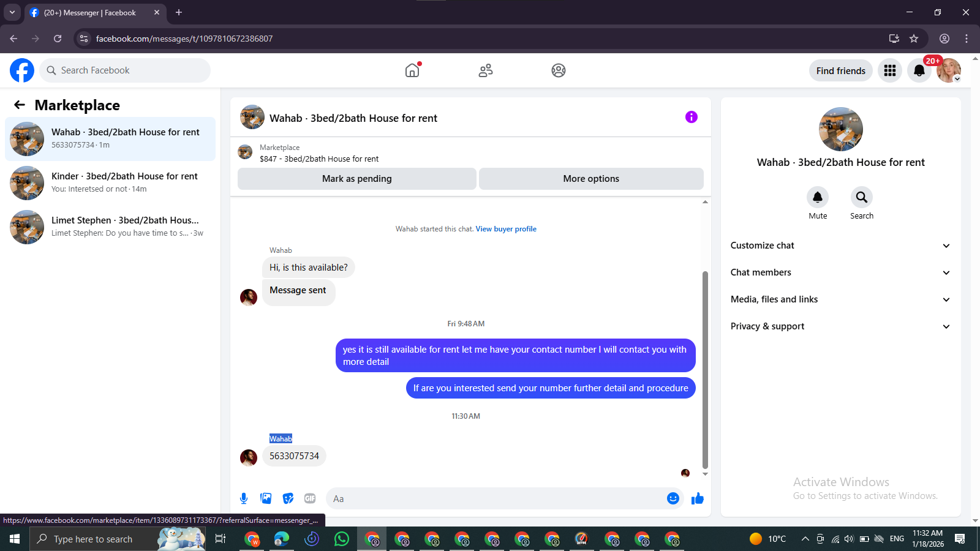
Task: Open the notifications bell icon
Action: pos(919,70)
